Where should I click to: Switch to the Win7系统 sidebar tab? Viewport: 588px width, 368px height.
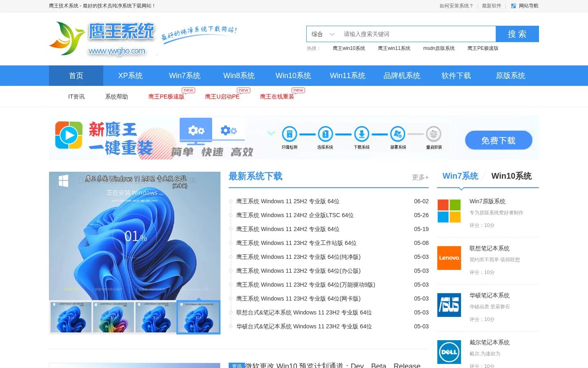[460, 176]
